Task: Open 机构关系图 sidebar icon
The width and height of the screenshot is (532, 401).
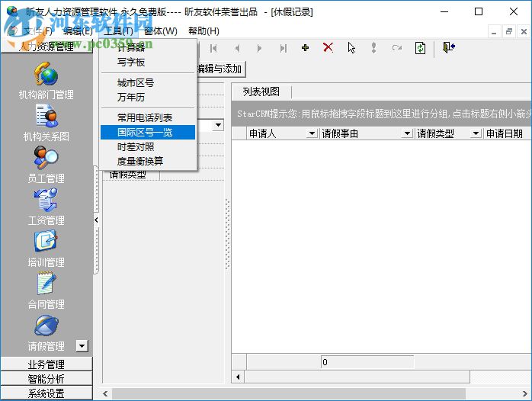Action: 46,116
